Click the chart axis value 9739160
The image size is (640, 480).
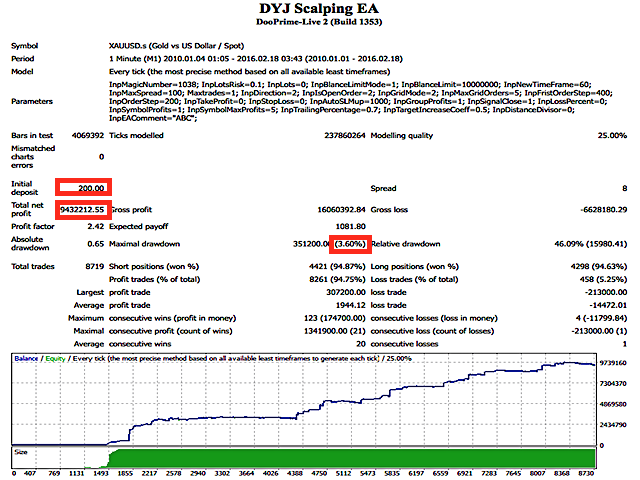click(x=613, y=363)
